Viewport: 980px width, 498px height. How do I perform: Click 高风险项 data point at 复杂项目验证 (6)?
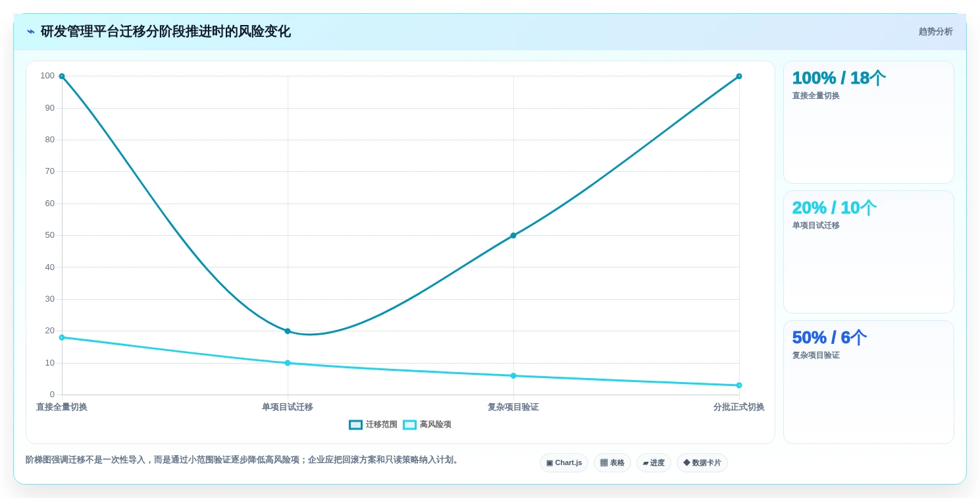[x=513, y=375]
